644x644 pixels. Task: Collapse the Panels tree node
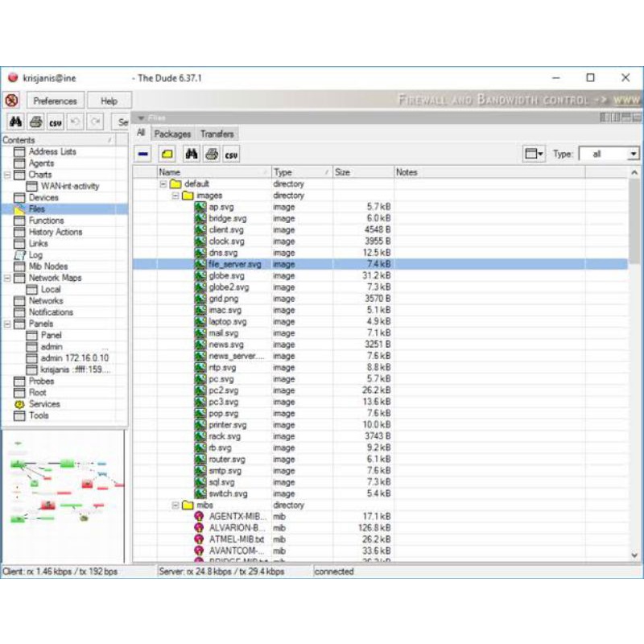point(7,324)
